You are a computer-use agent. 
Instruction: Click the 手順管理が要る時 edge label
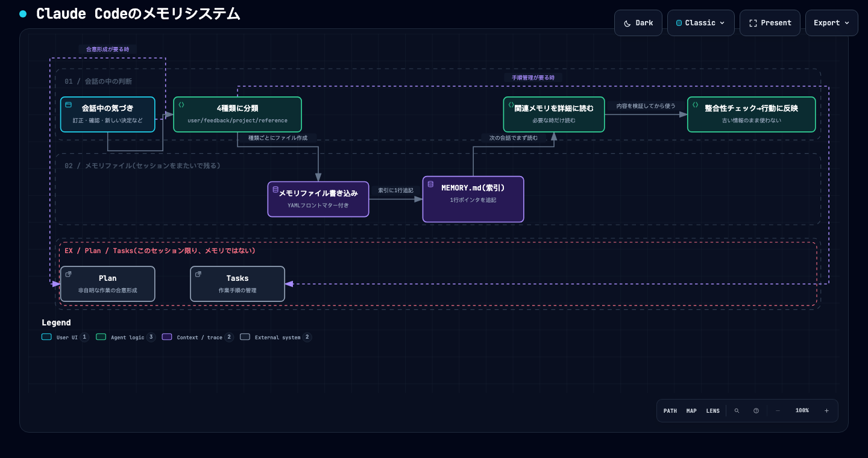click(533, 78)
